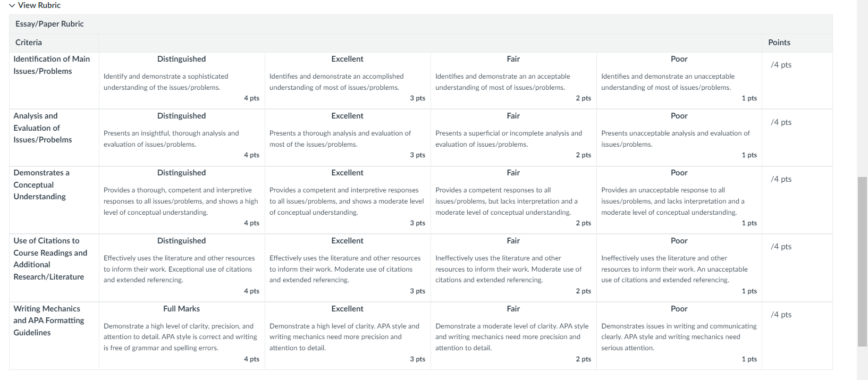Click the page vertical scrollbar thumb

(x=863, y=261)
